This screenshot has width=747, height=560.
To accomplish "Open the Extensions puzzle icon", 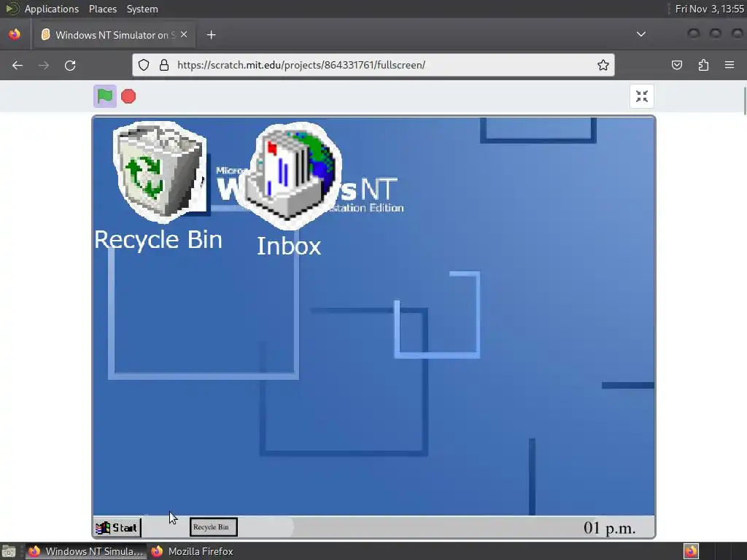I will click(703, 65).
